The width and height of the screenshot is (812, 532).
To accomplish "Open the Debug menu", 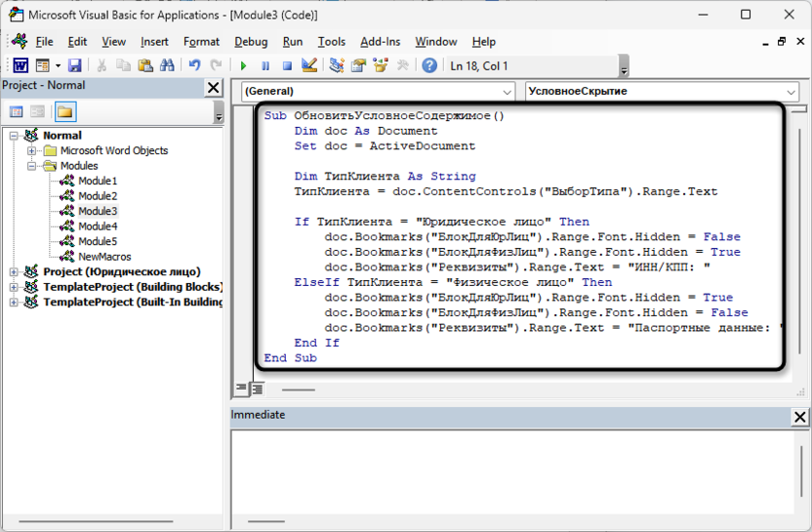I will (251, 42).
